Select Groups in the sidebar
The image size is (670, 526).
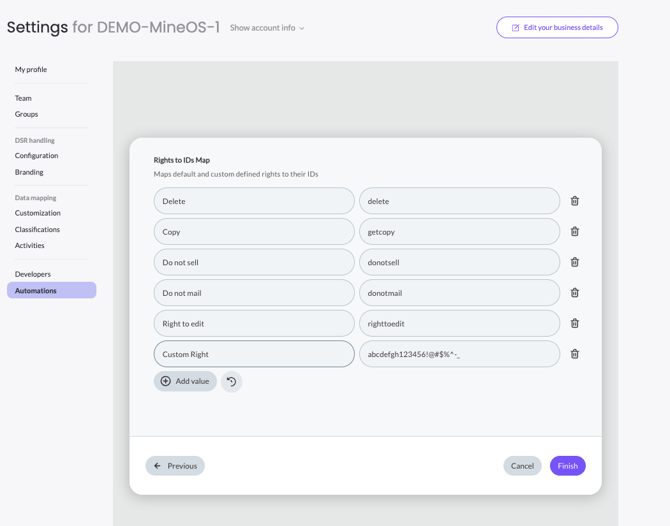tap(27, 114)
